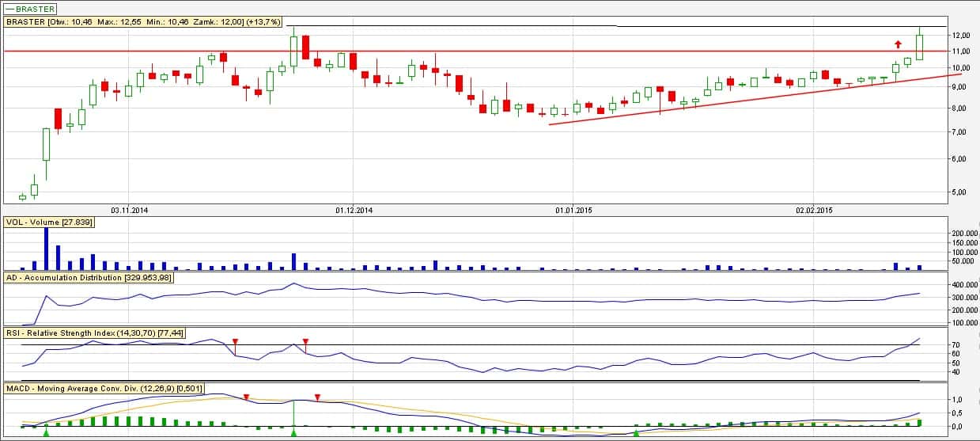Screen dimensions: 980x441
Task: Select the middle green buy triangle under MACD
Action: (x=293, y=432)
